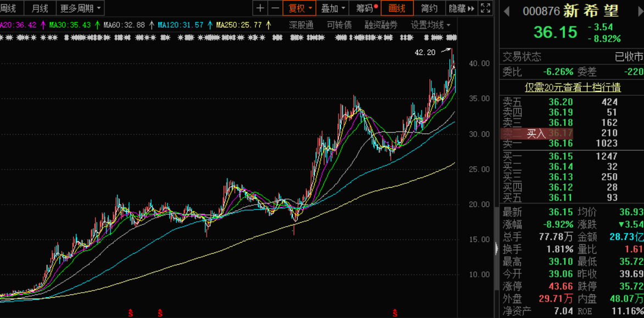
Task: Click the first red S marker on timeline
Action: pyautogui.click(x=131, y=313)
